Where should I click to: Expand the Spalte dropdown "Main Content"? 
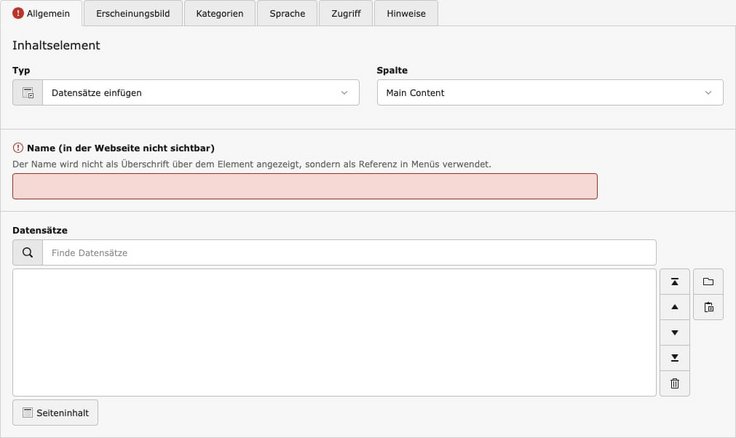(549, 93)
